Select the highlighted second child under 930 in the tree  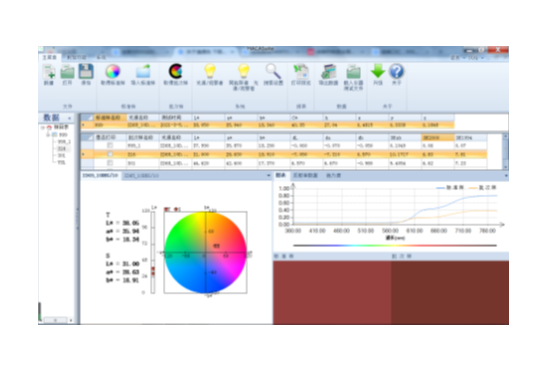click(62, 148)
